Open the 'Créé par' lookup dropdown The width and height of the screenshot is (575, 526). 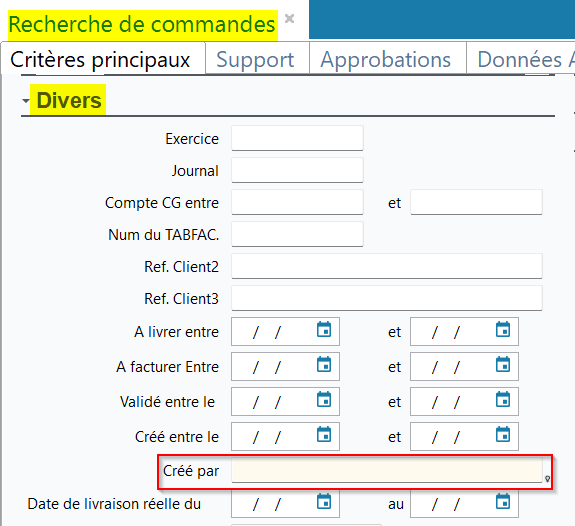point(547,479)
